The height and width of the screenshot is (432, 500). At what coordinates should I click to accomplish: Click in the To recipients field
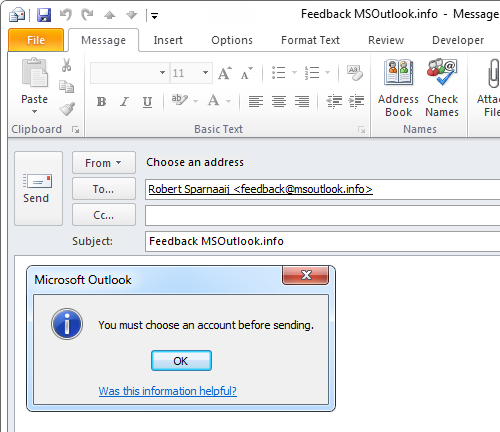coord(323,189)
